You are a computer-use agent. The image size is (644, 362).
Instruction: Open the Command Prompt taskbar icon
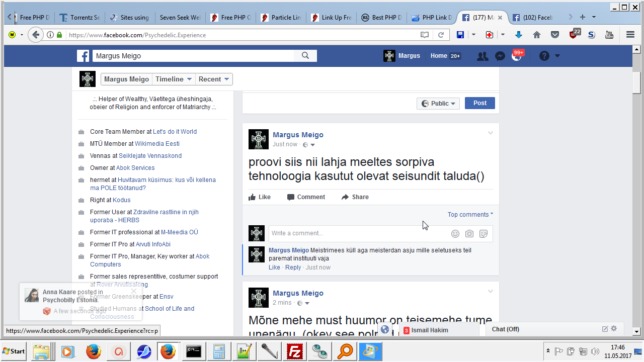point(194,351)
